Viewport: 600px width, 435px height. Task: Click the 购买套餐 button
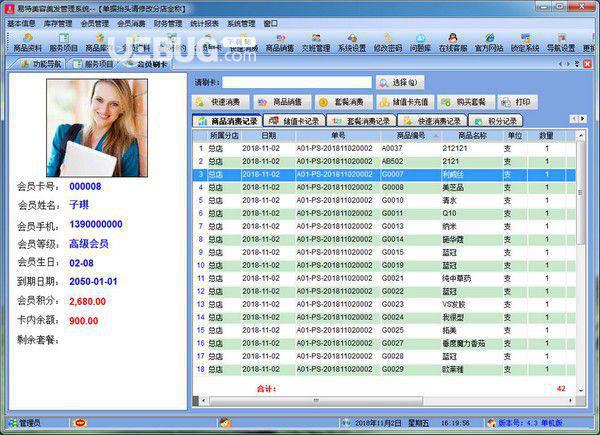[466, 102]
